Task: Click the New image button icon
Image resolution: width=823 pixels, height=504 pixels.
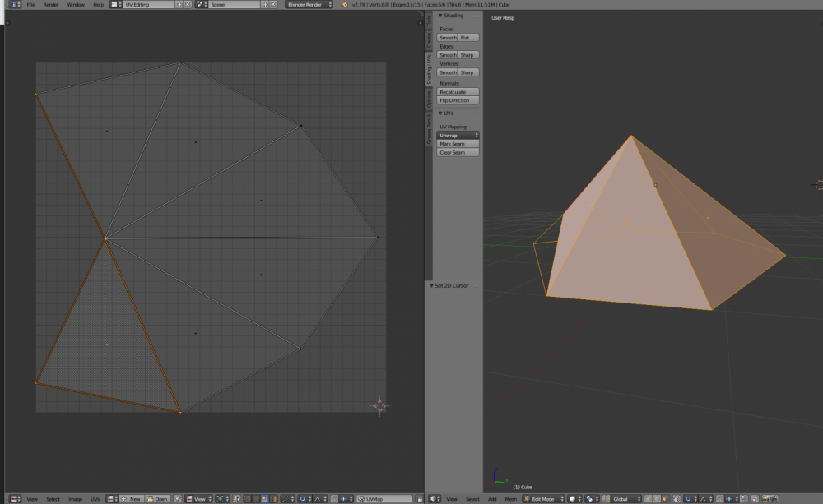Action: pos(124,499)
